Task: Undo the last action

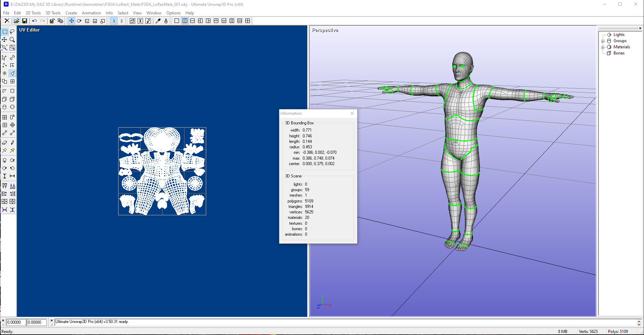Action: 35,21
